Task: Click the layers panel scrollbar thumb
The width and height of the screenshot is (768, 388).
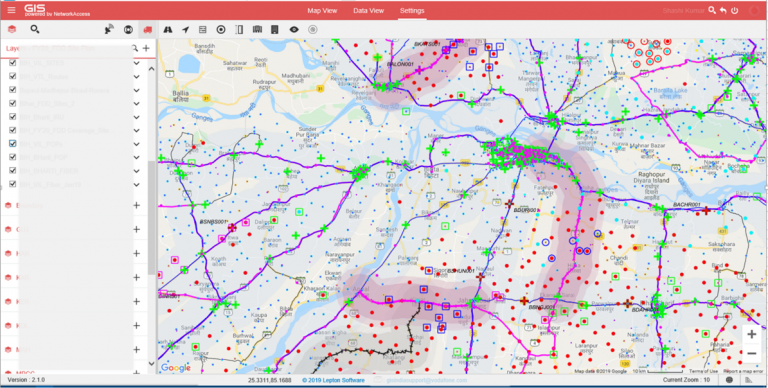Action: (x=151, y=218)
